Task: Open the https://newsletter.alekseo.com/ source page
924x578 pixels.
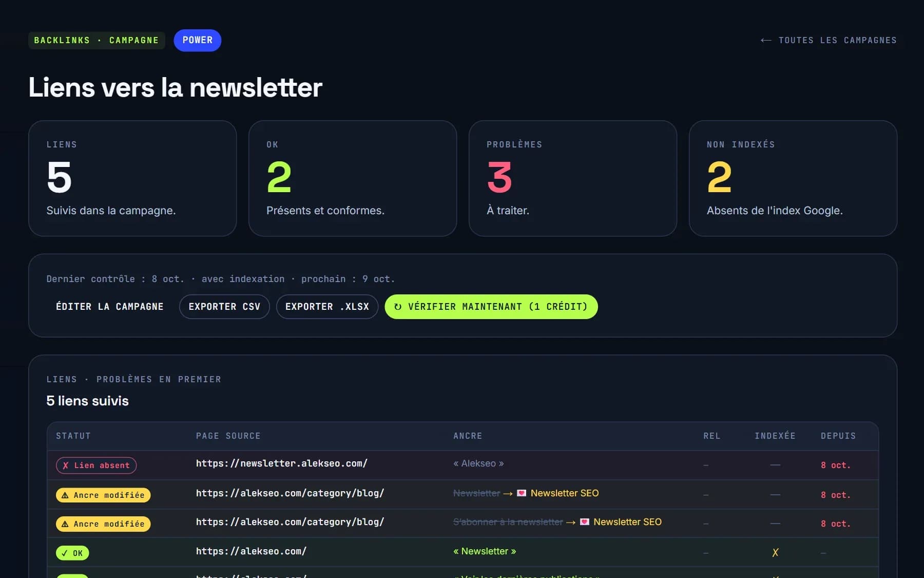Action: tap(282, 463)
